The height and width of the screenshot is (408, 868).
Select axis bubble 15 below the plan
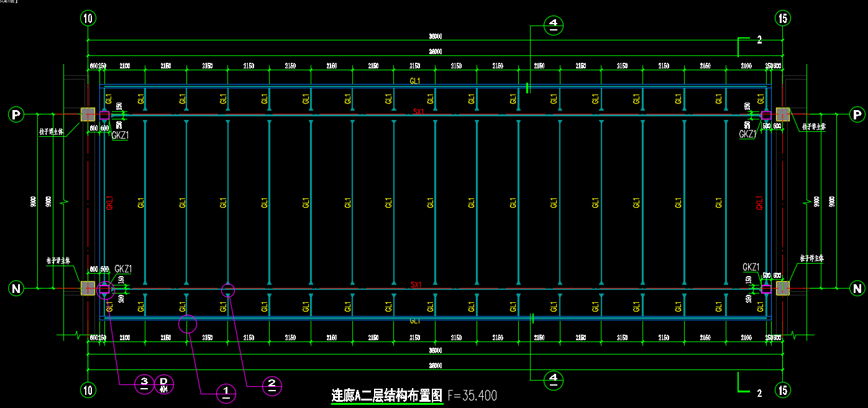[x=782, y=390]
